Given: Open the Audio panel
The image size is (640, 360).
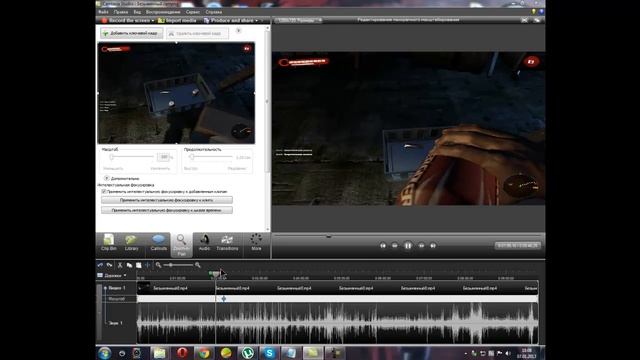Looking at the screenshot, I should pyautogui.click(x=204, y=243).
